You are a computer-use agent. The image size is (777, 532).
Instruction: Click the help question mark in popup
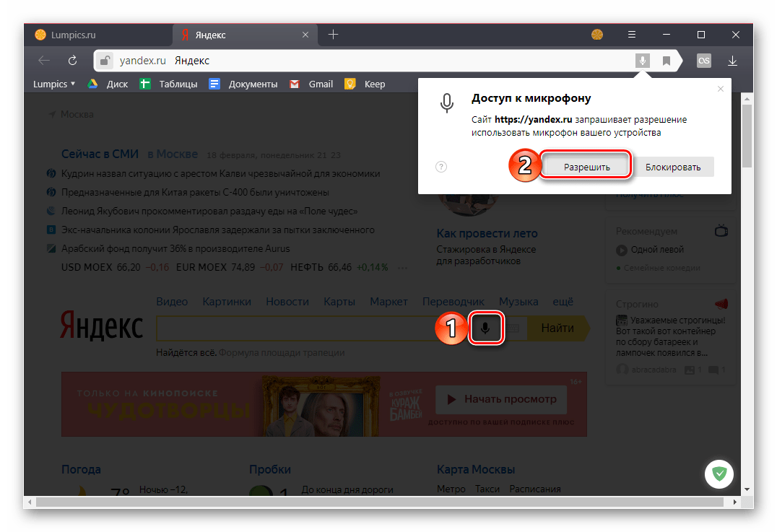(441, 167)
